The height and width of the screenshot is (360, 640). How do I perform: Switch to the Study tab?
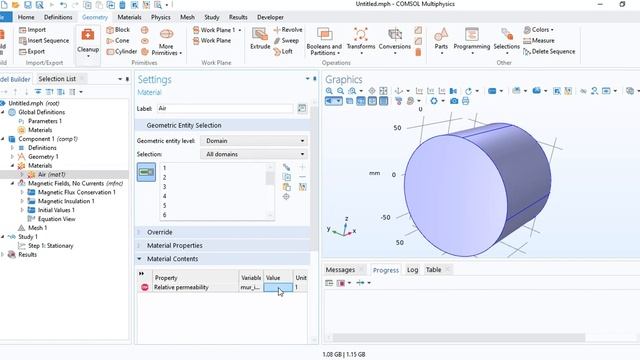[211, 17]
